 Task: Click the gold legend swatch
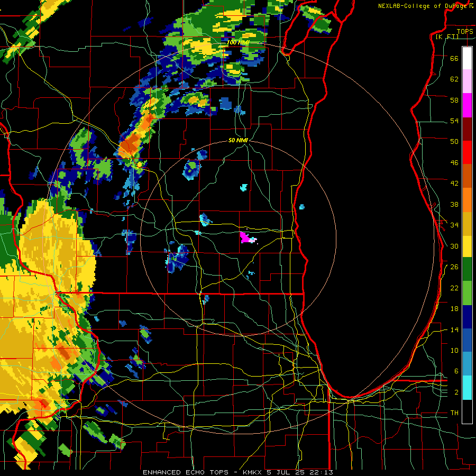click(467, 224)
